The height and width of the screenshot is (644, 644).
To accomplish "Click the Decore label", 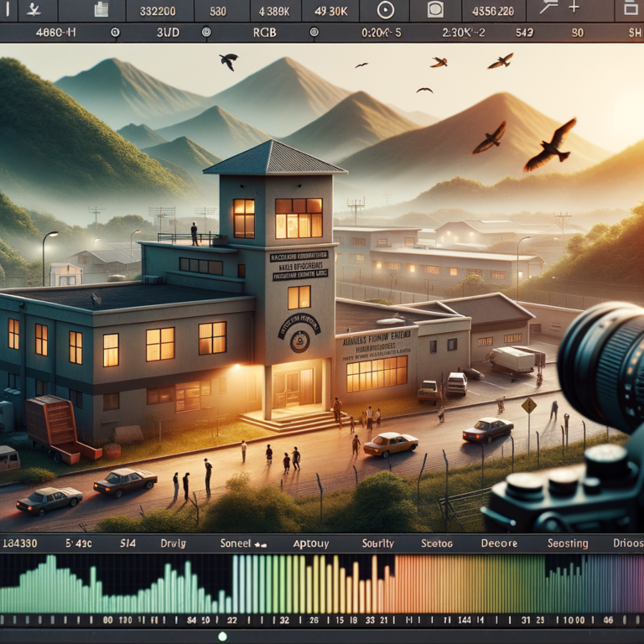I will [x=500, y=543].
